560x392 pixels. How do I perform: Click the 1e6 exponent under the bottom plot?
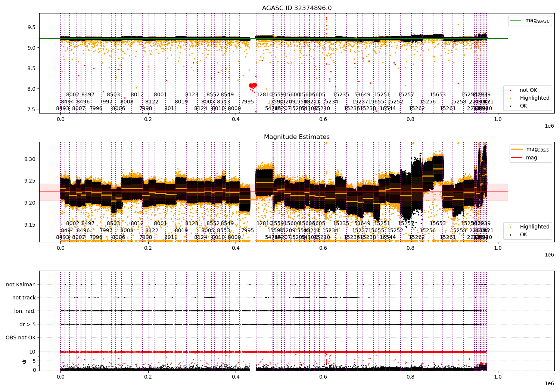549,383
